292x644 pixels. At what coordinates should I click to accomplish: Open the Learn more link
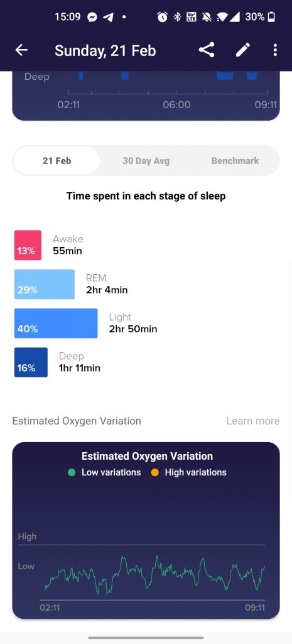point(253,421)
